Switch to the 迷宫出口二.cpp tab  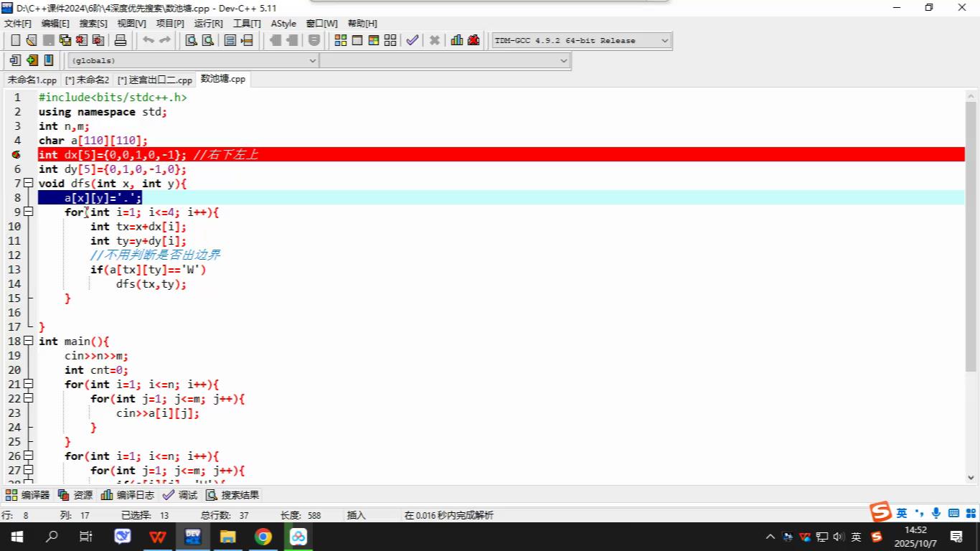pyautogui.click(x=155, y=80)
